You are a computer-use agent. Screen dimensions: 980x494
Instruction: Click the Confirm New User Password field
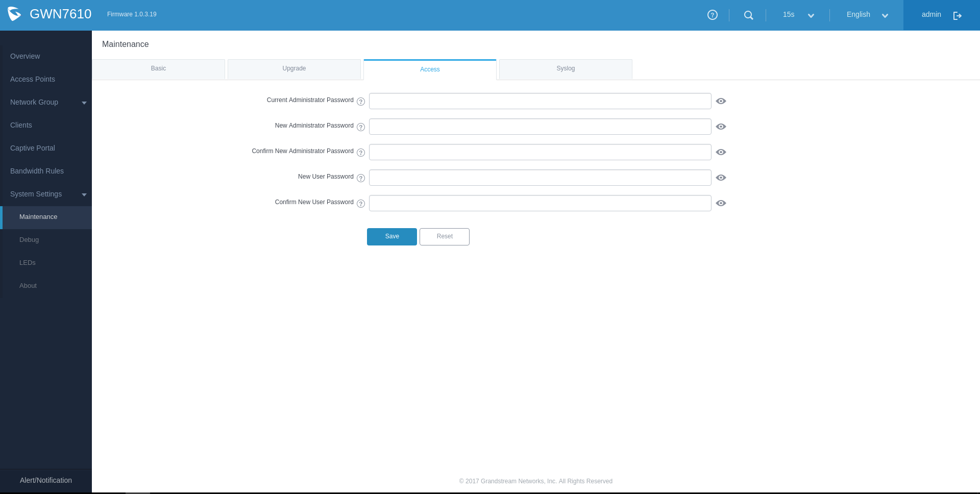point(540,203)
